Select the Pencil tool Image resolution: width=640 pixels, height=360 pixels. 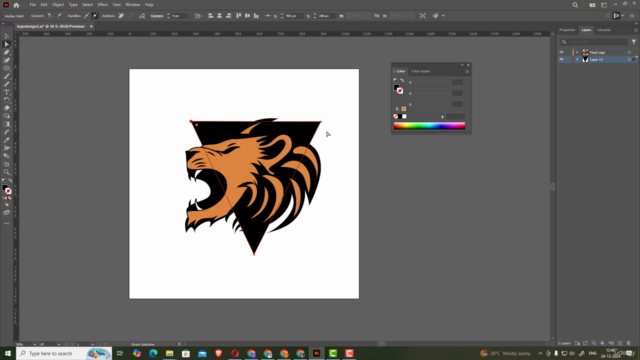[7, 84]
